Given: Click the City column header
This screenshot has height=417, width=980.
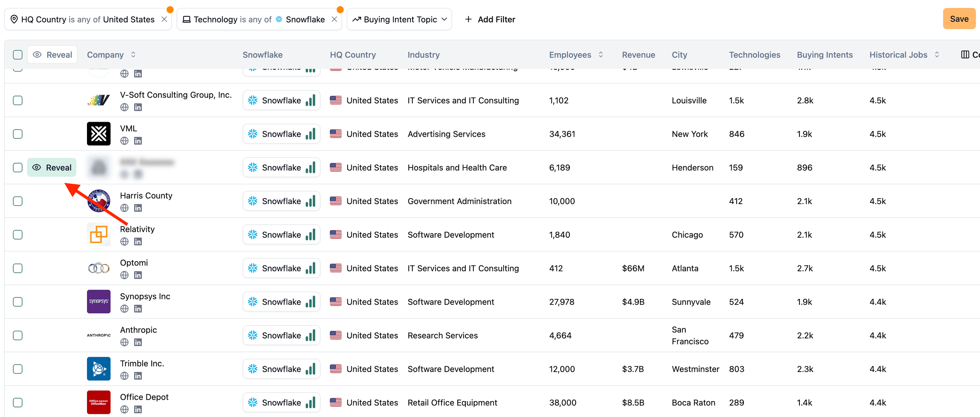Looking at the screenshot, I should [679, 55].
